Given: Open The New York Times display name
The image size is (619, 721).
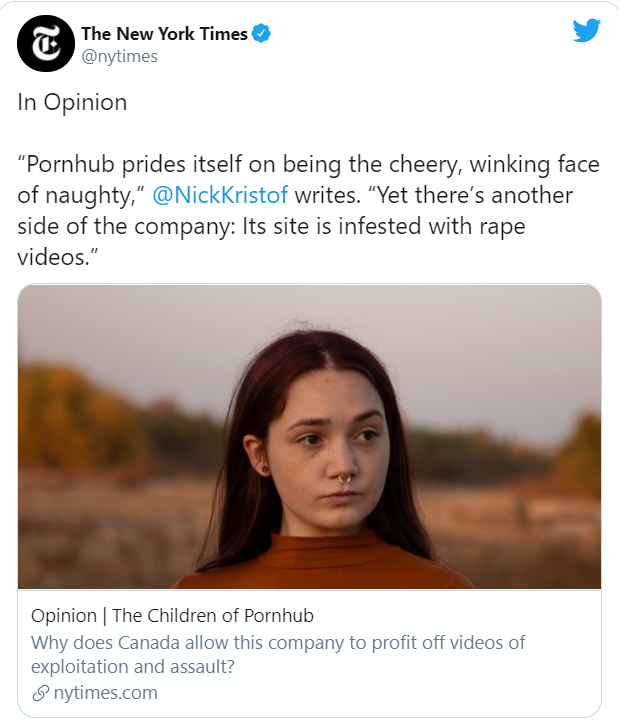Looking at the screenshot, I should click(x=165, y=34).
